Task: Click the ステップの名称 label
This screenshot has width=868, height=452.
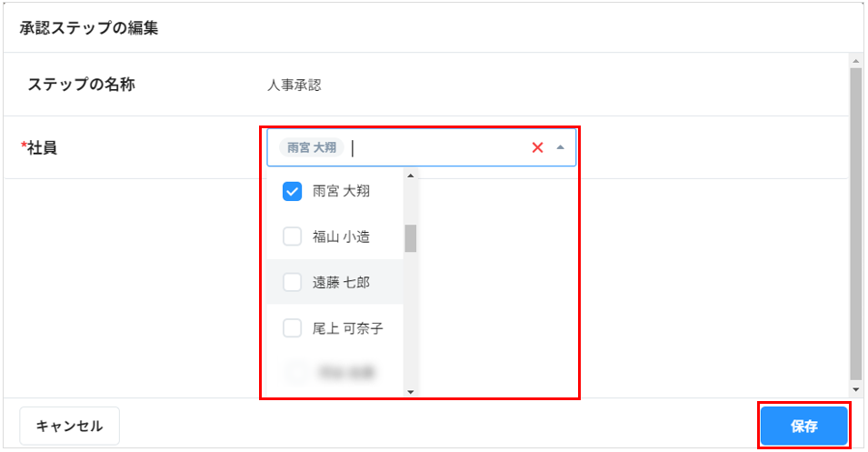Action: (81, 85)
